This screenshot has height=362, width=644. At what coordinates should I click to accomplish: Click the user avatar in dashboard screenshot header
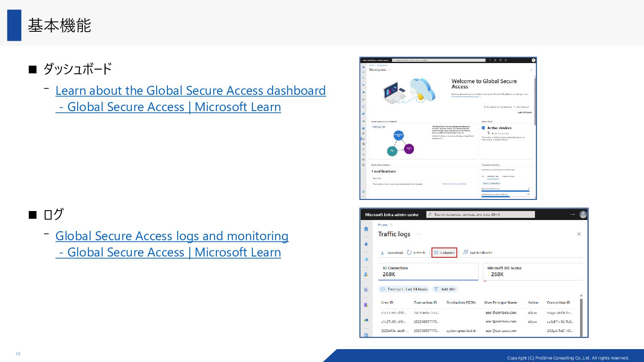pos(533,60)
